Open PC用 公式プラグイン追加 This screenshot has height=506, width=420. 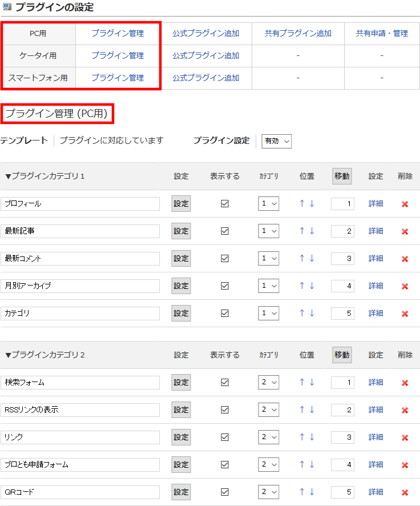point(205,33)
